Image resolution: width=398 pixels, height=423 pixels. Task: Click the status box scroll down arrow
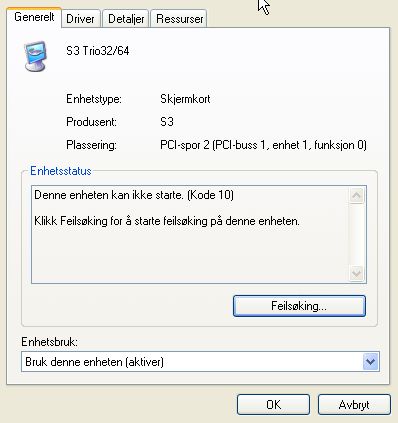(356, 274)
